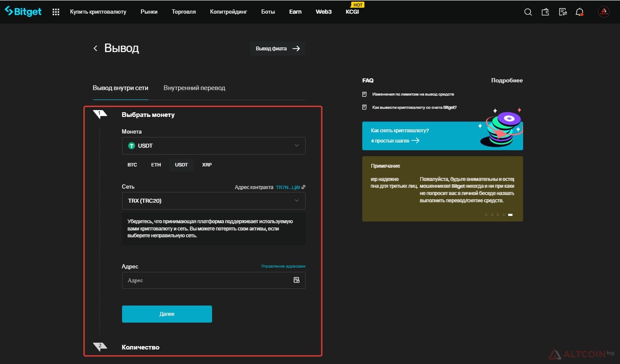Click the Количество step heading
Screen dimensions: 620x364
point(140,347)
